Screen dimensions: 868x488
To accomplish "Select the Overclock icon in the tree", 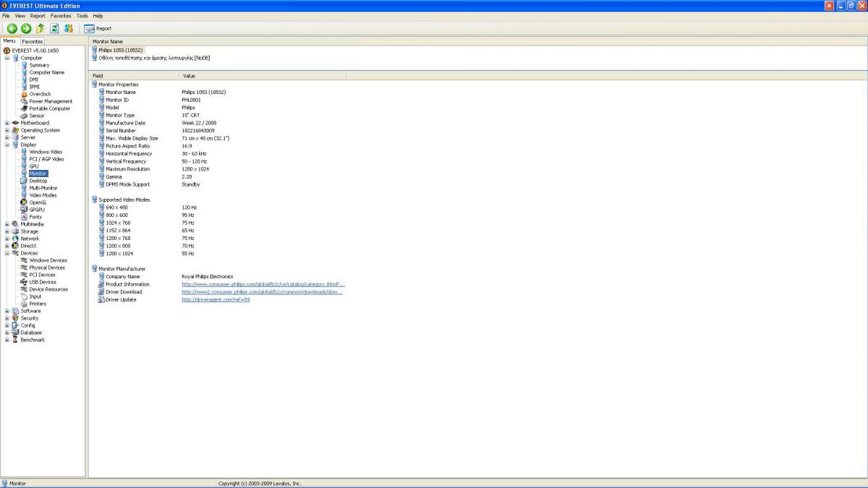I will point(24,94).
